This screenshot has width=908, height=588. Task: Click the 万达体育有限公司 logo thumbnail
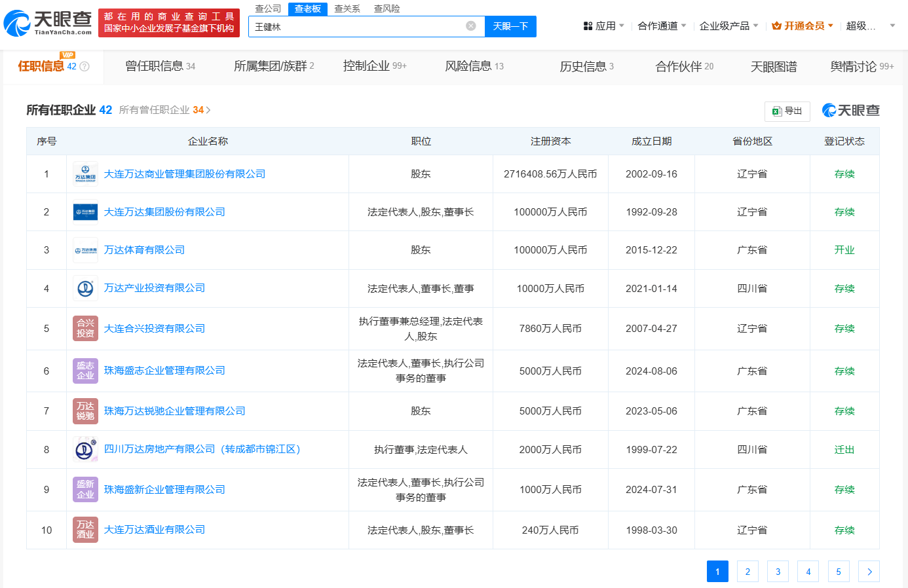pyautogui.click(x=85, y=250)
